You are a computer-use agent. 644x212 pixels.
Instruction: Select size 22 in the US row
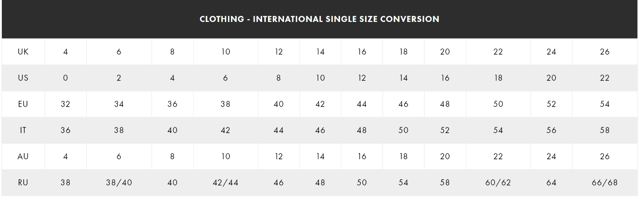coord(605,78)
